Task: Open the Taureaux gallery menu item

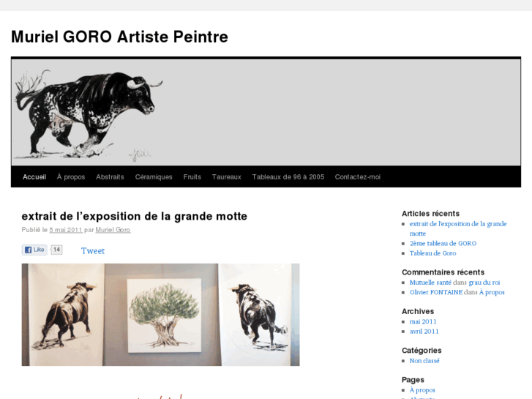Action: click(x=227, y=177)
